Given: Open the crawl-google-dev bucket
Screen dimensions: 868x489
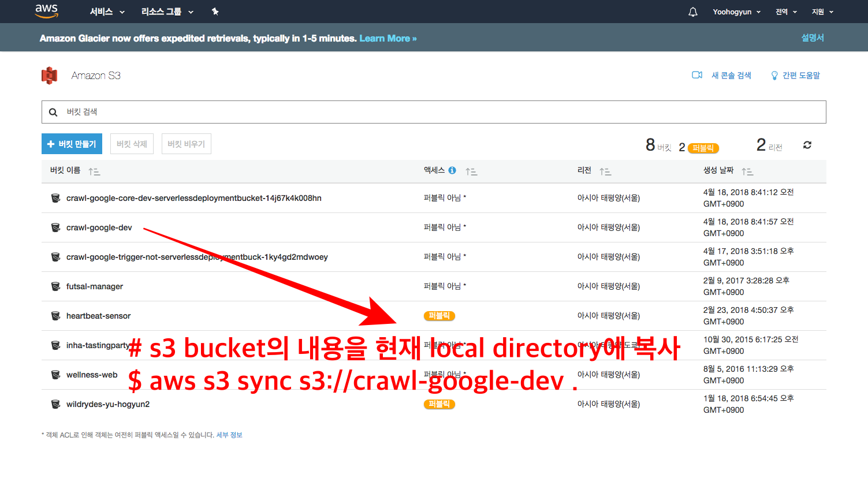Looking at the screenshot, I should [99, 227].
